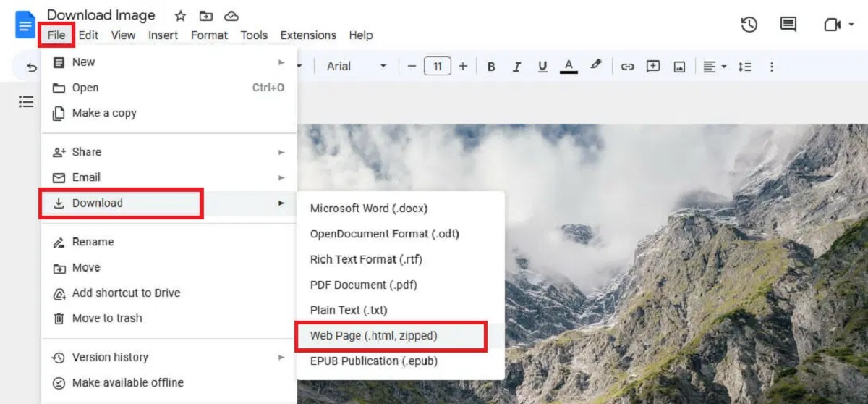Increase font size with plus button
Screen dimensions: 868x404
463,67
